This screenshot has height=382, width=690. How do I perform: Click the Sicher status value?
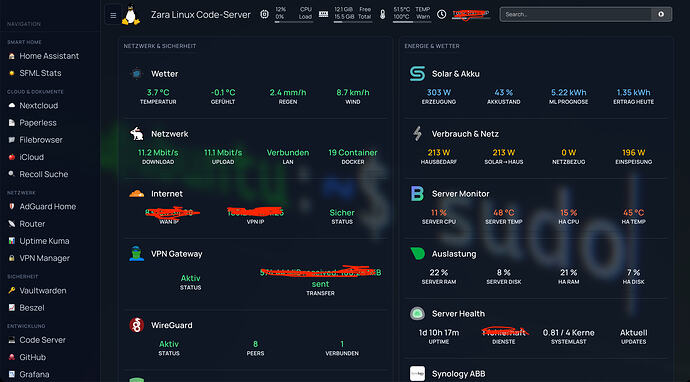(342, 213)
